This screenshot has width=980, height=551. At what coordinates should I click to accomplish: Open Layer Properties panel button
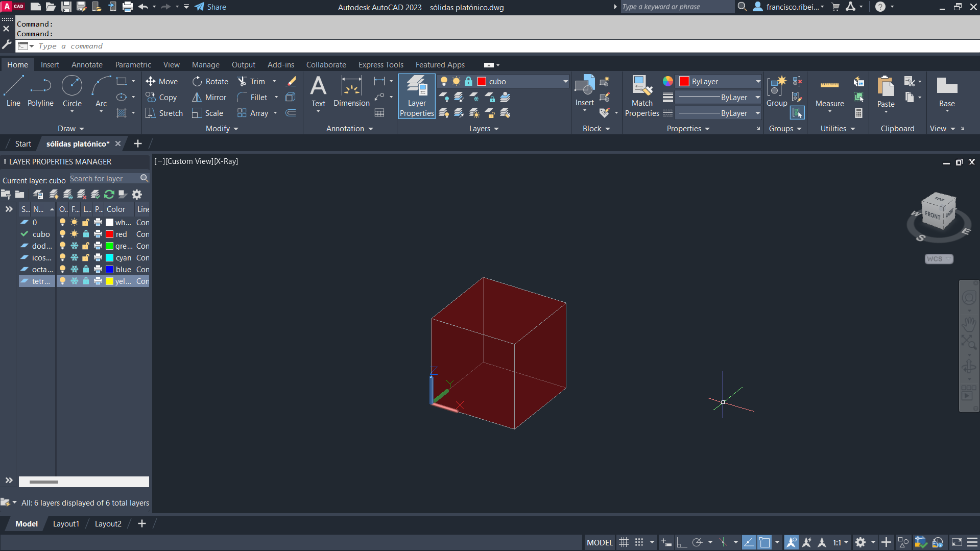click(x=417, y=96)
